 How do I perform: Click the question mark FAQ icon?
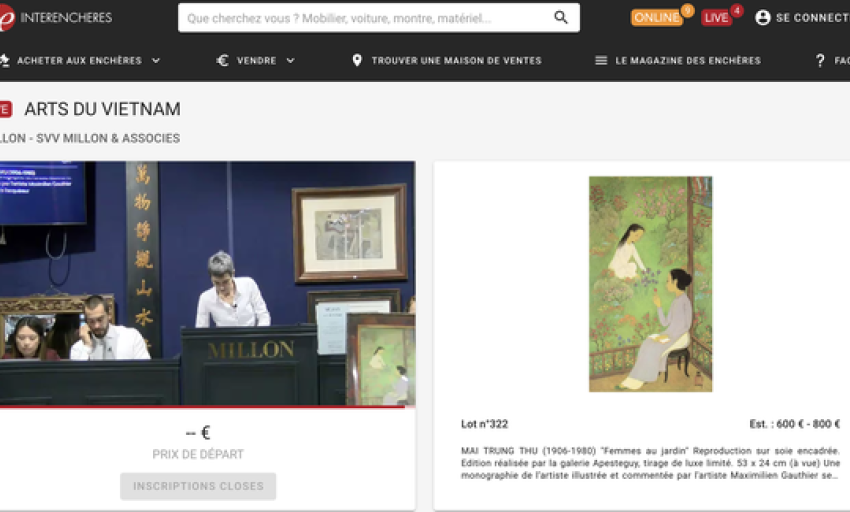820,60
